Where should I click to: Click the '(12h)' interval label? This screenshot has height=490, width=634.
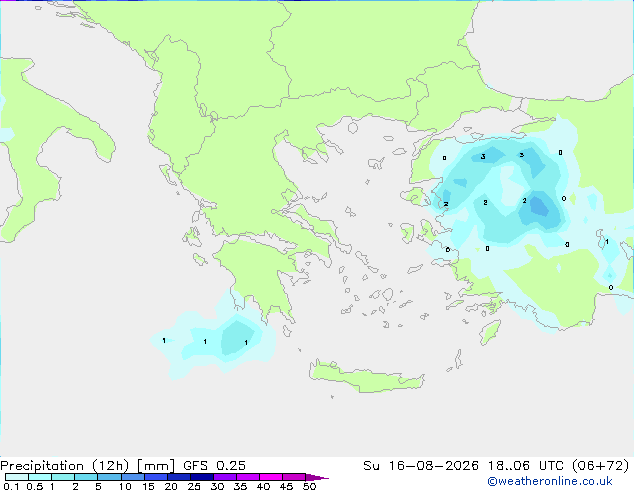pos(110,466)
